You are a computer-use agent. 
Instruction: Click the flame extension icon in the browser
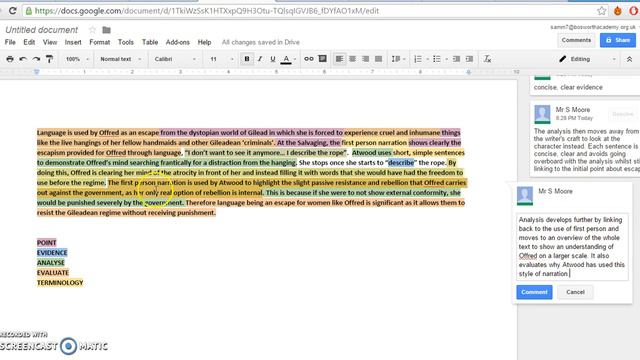tap(618, 11)
